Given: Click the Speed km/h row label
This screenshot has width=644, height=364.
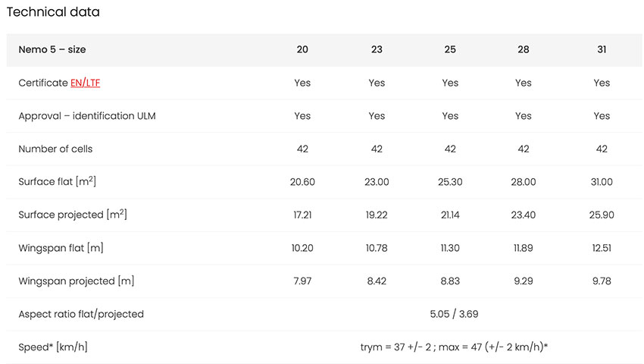Looking at the screenshot, I should point(53,347).
